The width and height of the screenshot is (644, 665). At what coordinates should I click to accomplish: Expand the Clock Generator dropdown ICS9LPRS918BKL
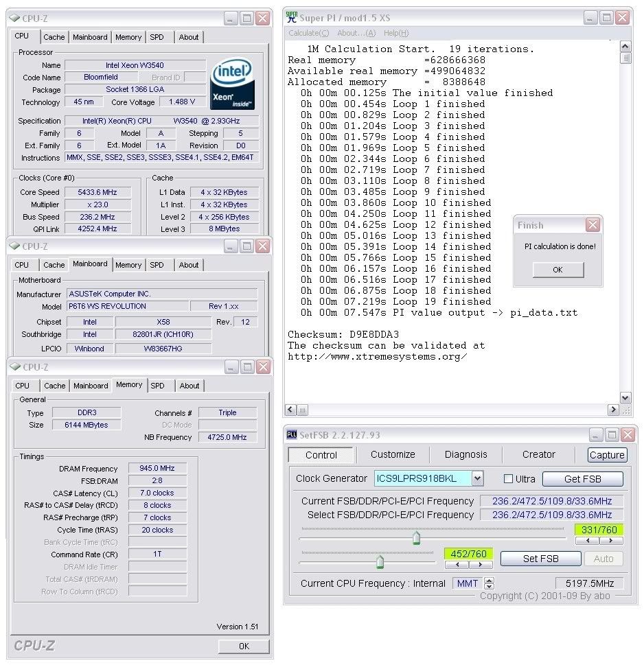477,479
